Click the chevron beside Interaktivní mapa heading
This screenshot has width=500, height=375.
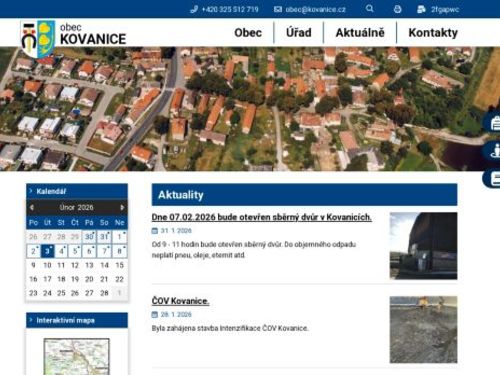pyautogui.click(x=31, y=320)
